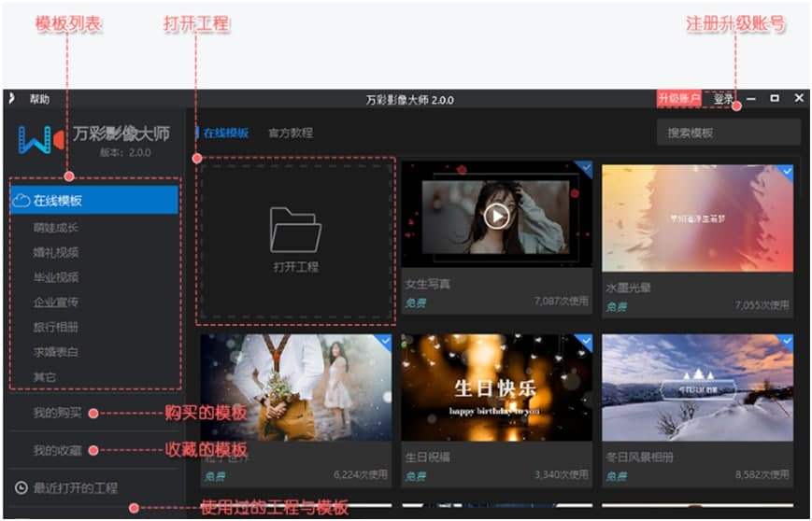
Task: Select the 婚礼视频 category
Action: [x=56, y=252]
